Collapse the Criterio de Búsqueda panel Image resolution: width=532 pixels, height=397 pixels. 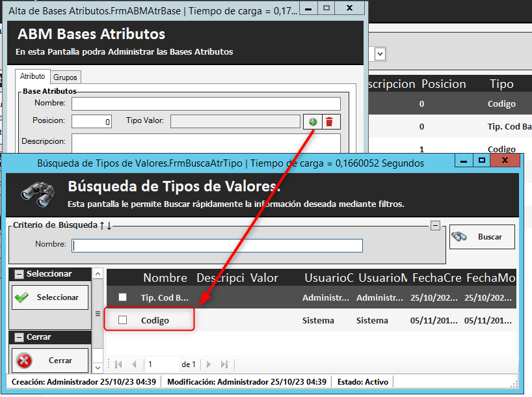[435, 225]
